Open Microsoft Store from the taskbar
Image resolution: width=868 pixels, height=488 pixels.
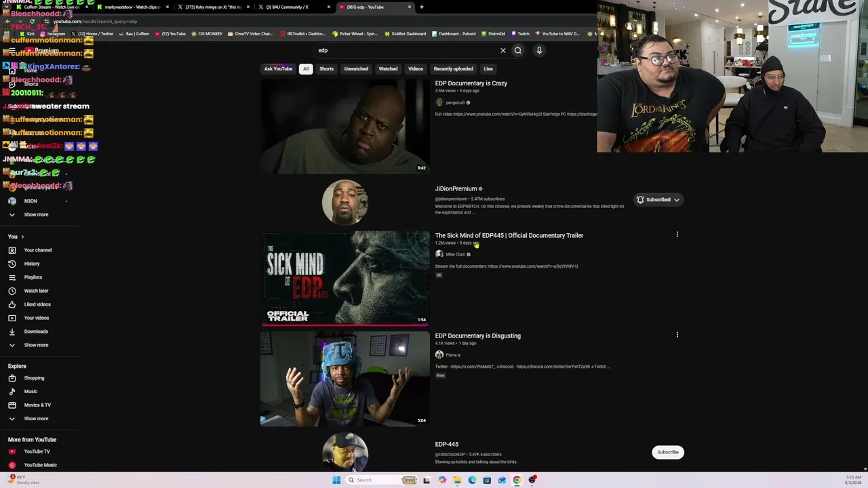[487, 480]
